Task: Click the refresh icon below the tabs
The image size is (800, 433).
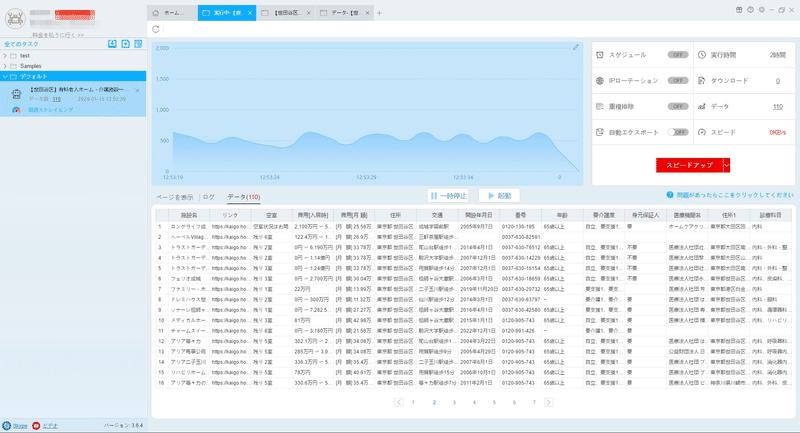Action: [156, 29]
